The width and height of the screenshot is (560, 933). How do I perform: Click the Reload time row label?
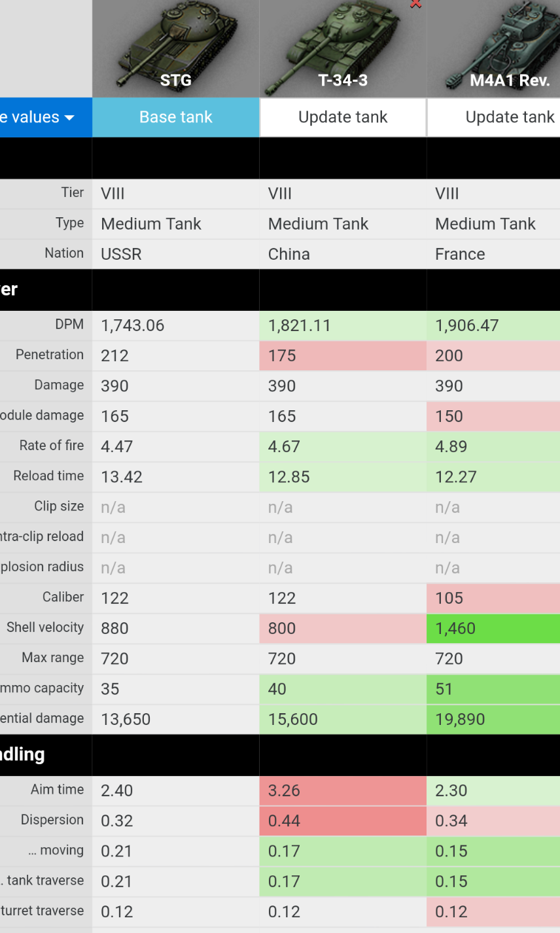(x=48, y=476)
